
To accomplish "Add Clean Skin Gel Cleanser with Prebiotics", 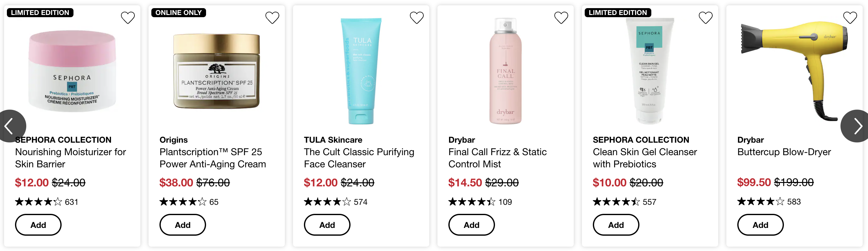I will (x=616, y=225).
